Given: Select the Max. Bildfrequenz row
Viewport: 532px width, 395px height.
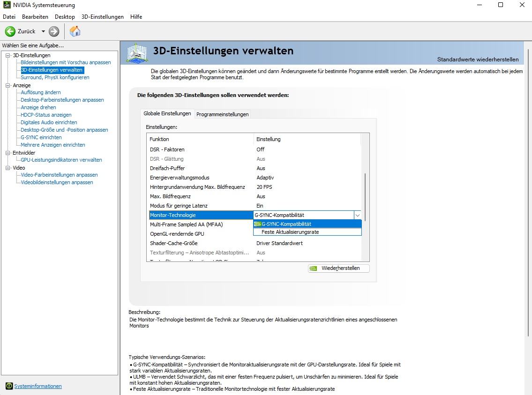Looking at the screenshot, I should tap(255, 196).
